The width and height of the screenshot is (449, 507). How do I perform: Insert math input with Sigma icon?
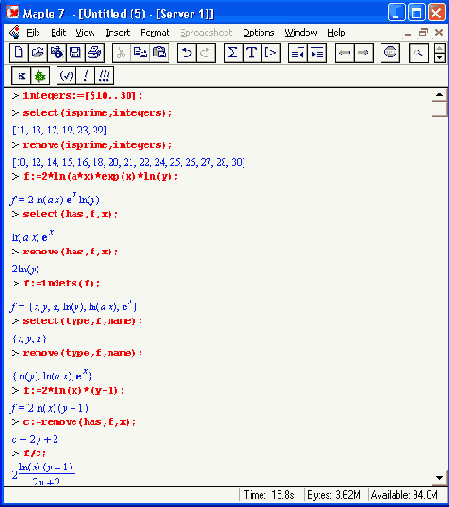coord(233,53)
